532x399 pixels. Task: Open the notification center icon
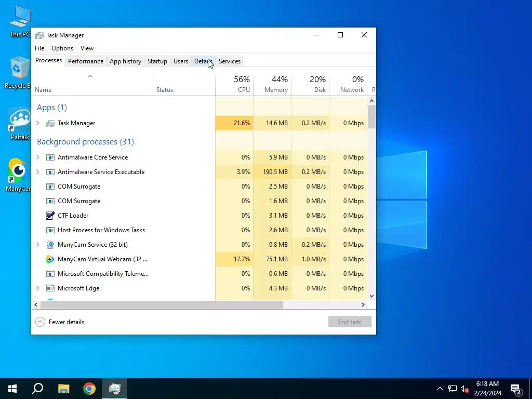pos(516,389)
